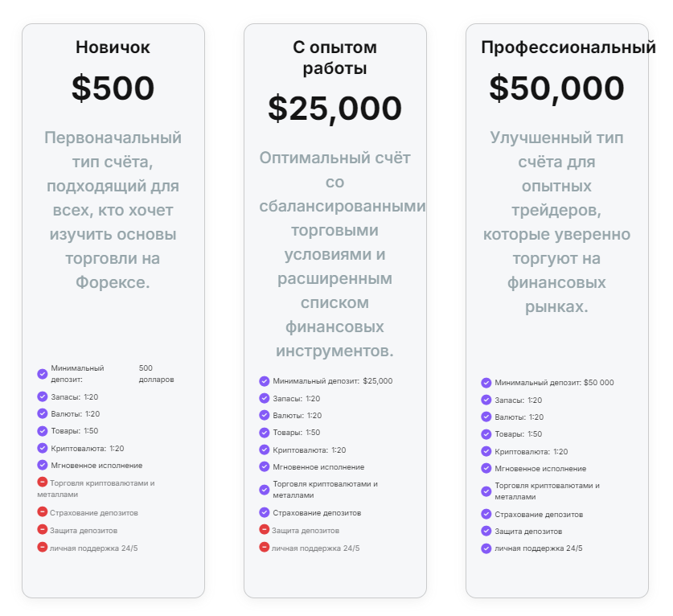Click the С опытом работы plan heading

(334, 58)
